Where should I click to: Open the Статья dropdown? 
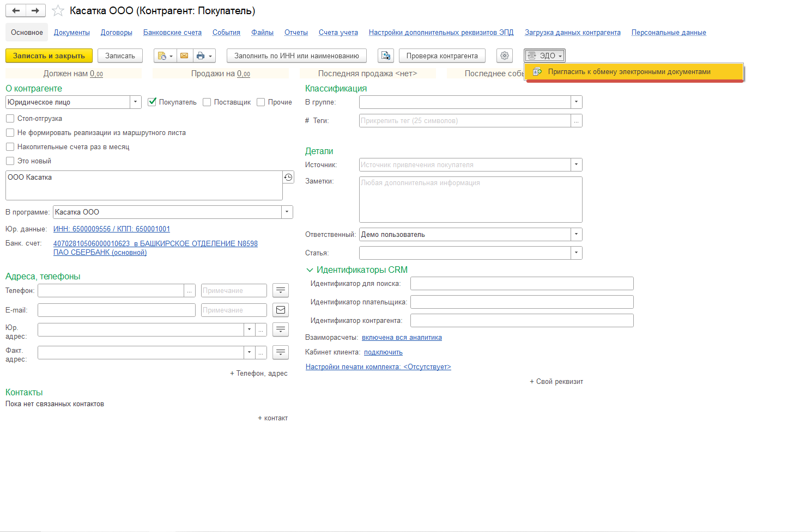point(577,253)
